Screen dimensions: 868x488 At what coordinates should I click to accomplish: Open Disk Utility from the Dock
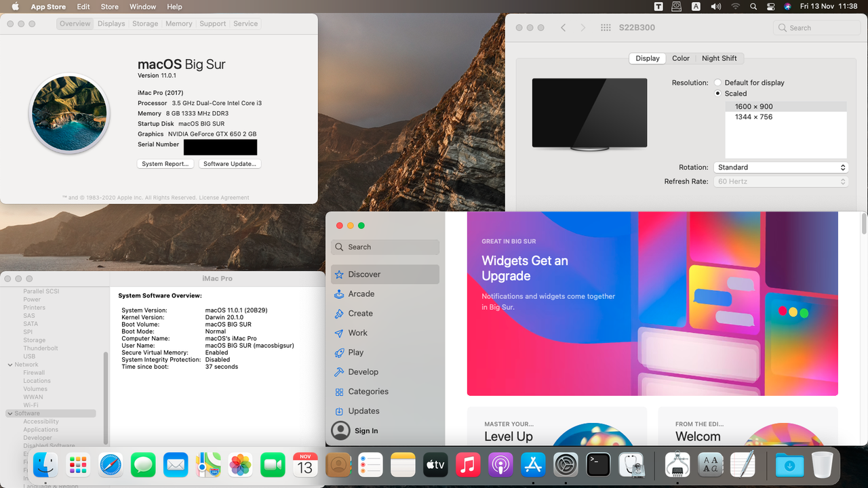pos(631,465)
